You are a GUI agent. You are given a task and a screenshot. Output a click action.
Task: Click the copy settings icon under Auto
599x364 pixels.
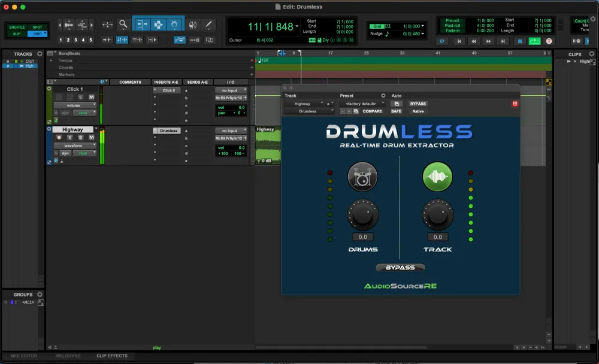point(397,104)
